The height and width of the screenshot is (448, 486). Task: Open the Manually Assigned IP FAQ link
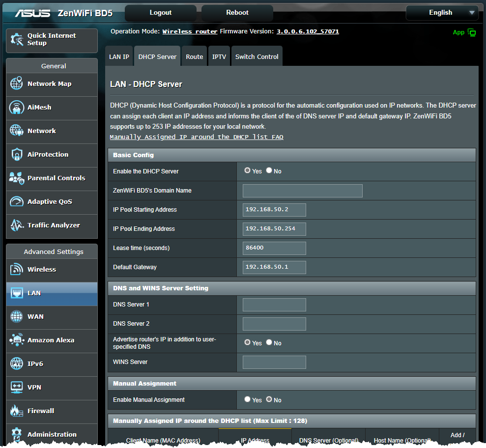197,137
